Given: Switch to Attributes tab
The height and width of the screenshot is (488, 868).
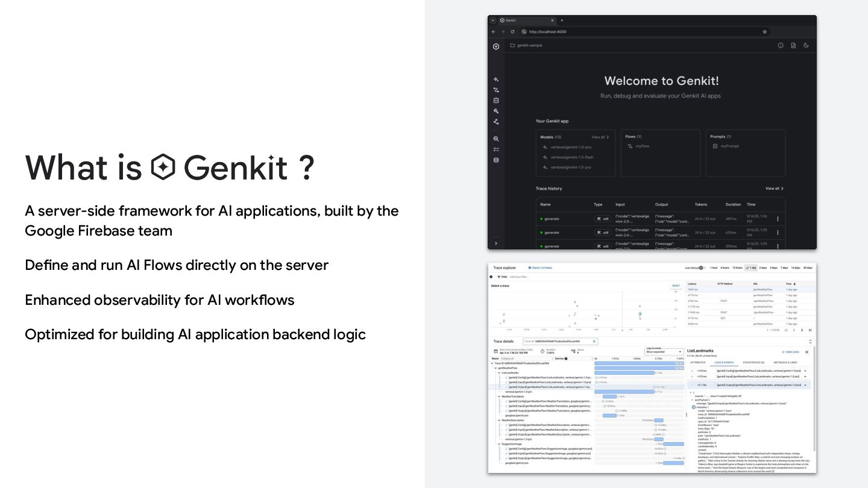Looking at the screenshot, I should [x=697, y=363].
